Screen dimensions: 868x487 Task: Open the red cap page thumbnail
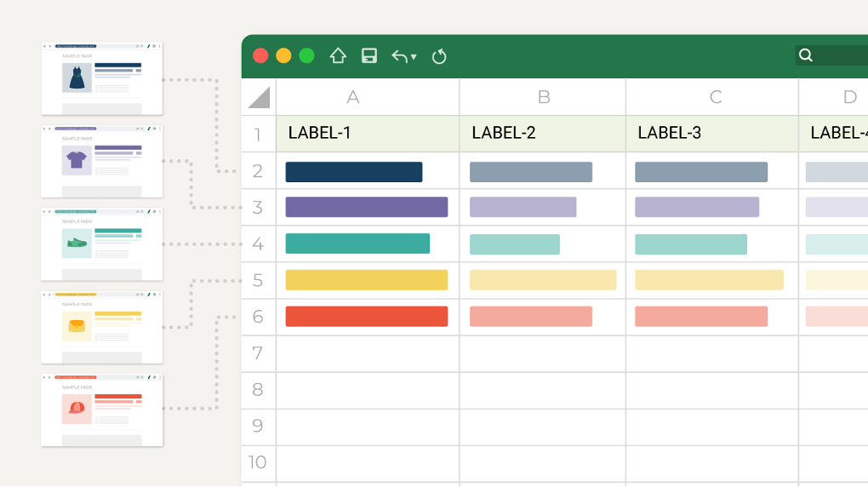pos(102,410)
